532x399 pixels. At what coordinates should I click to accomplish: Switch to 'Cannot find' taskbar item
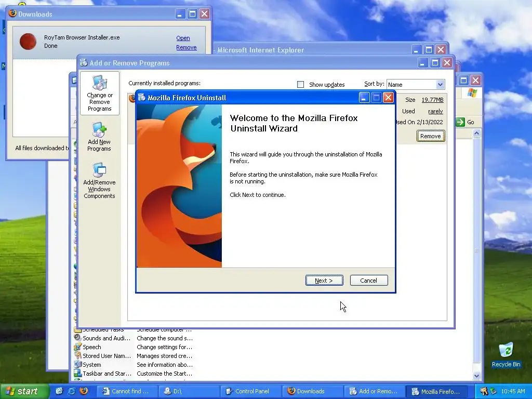coord(128,391)
